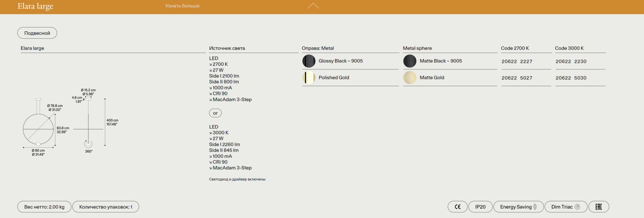The height and width of the screenshot is (218, 644).
Task: Click the Dim Triac dimmer icon
Action: (x=577, y=207)
